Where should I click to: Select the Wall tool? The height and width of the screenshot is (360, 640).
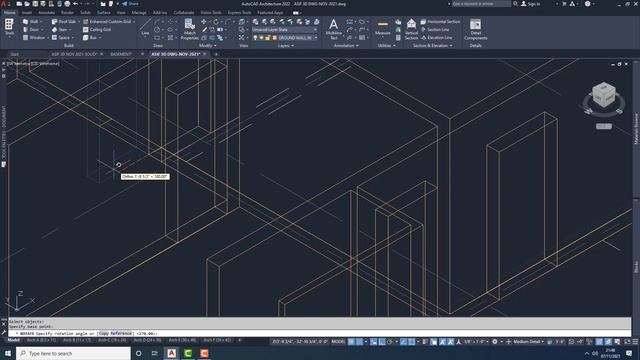coord(30,22)
